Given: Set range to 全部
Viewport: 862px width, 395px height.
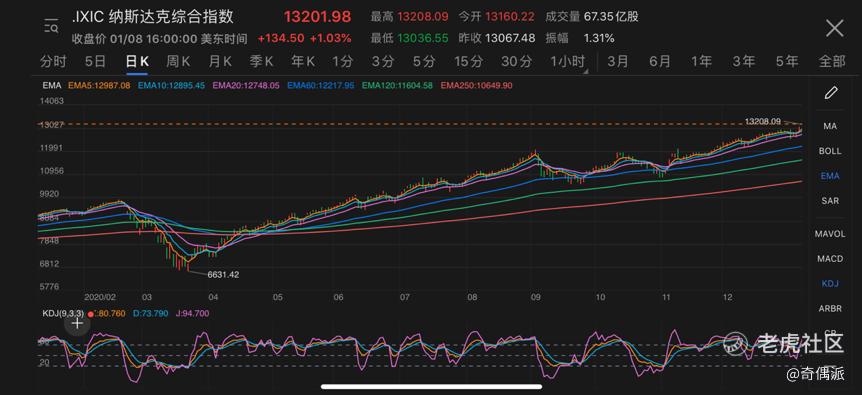Looking at the screenshot, I should pos(832,62).
